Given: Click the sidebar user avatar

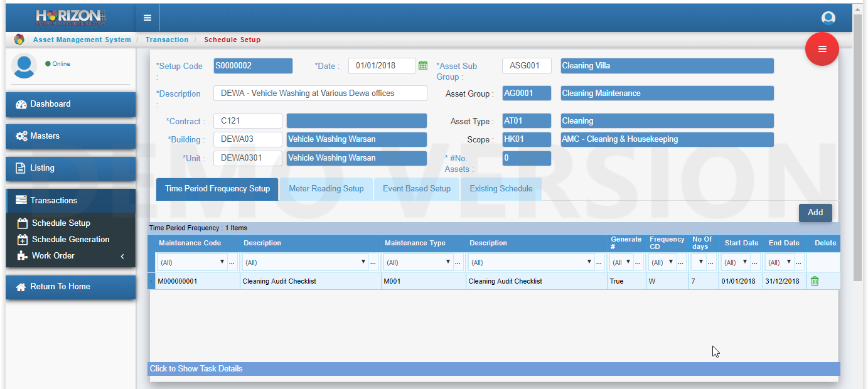Looking at the screenshot, I should pos(24,66).
